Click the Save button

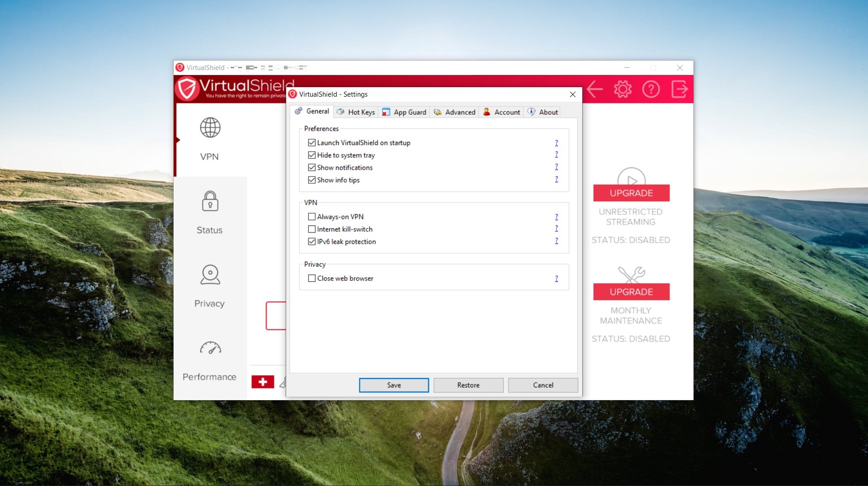pos(394,385)
